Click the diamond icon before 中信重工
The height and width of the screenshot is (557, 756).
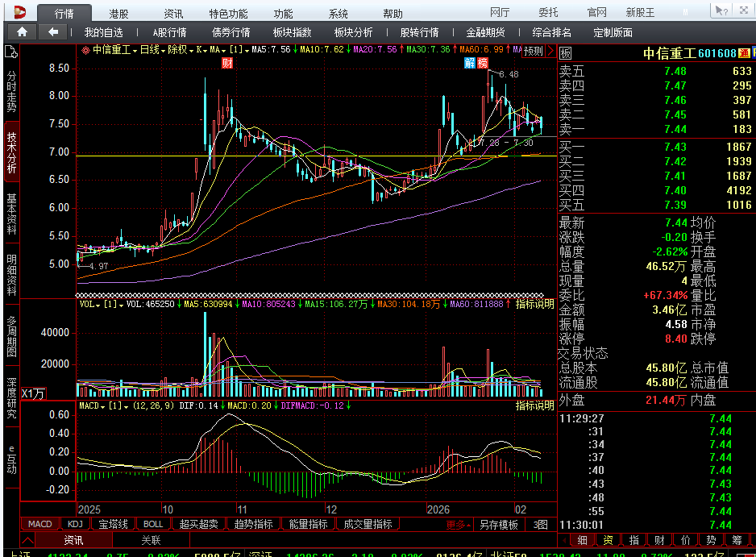coord(85,50)
